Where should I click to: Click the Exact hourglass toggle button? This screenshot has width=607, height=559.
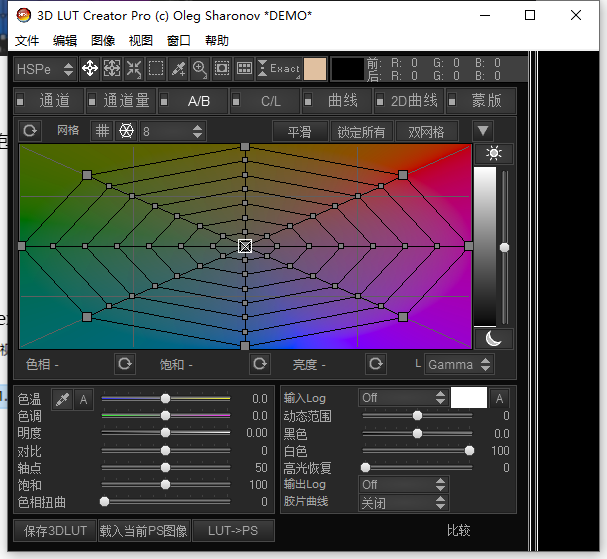point(279,69)
